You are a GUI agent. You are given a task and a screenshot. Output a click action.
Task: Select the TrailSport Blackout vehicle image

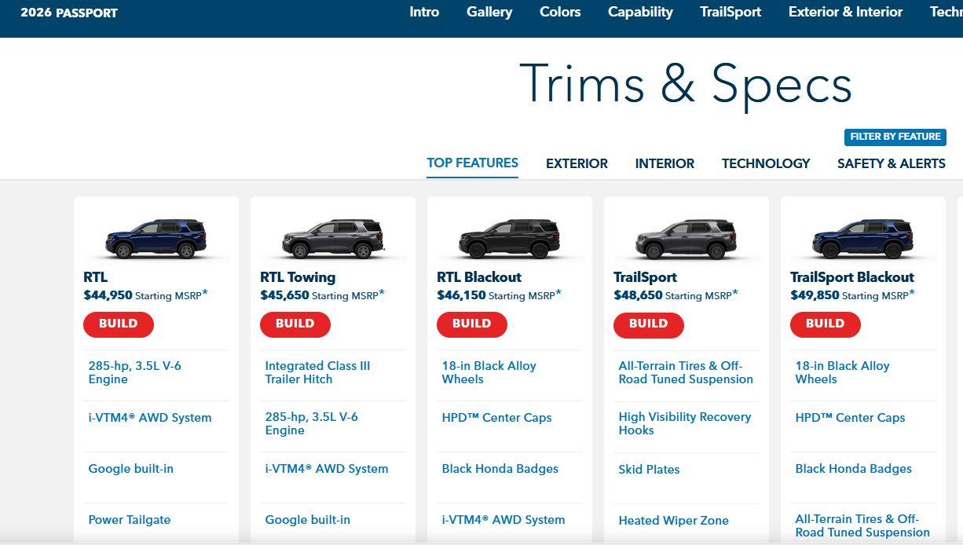coord(863,238)
